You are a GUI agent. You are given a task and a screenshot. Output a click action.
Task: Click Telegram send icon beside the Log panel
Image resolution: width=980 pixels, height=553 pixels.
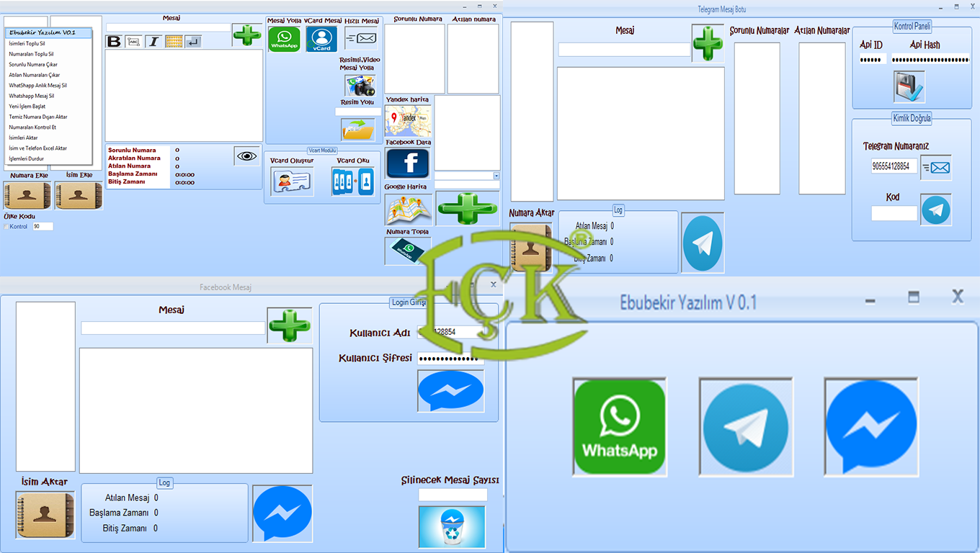click(702, 243)
